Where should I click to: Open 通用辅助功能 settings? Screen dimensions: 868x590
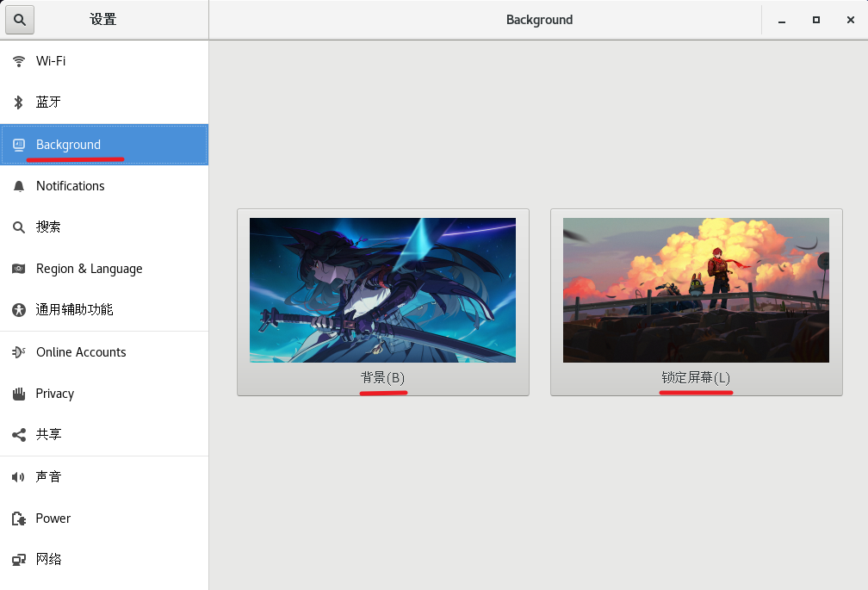pyautogui.click(x=104, y=310)
